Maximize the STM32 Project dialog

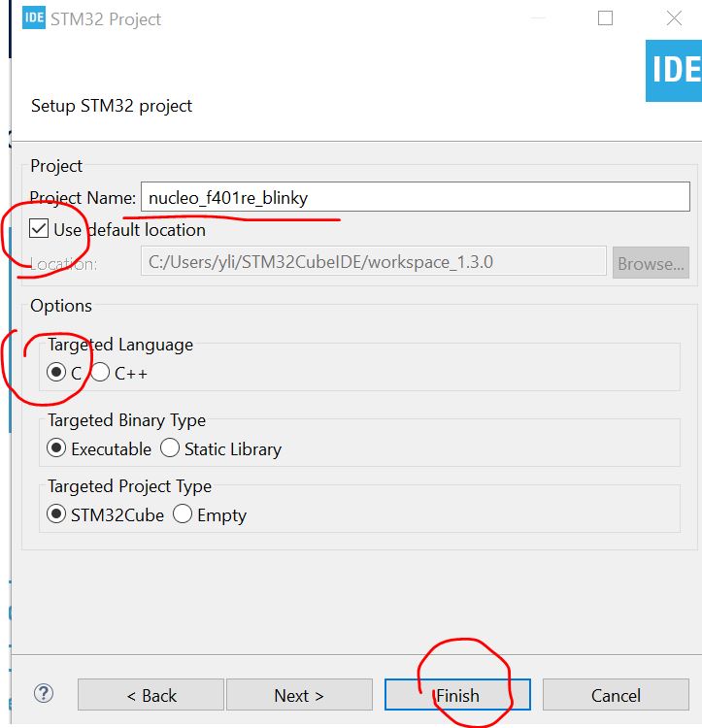pyautogui.click(x=606, y=18)
